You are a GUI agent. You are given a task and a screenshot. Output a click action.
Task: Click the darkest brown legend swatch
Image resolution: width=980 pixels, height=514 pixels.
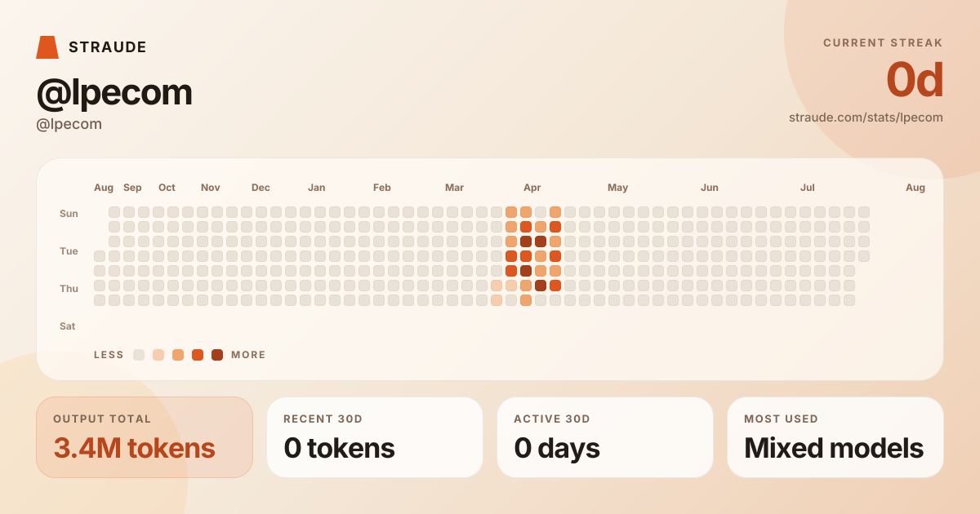tap(217, 355)
